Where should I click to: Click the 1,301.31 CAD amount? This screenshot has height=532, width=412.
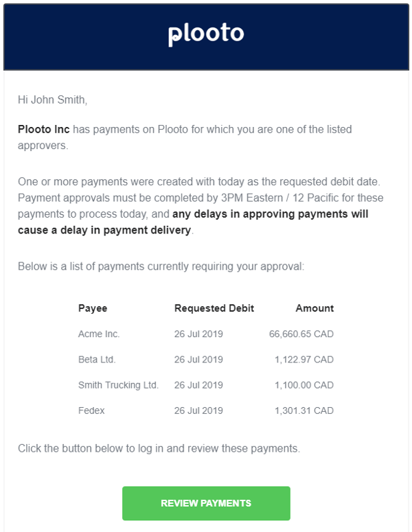point(304,410)
